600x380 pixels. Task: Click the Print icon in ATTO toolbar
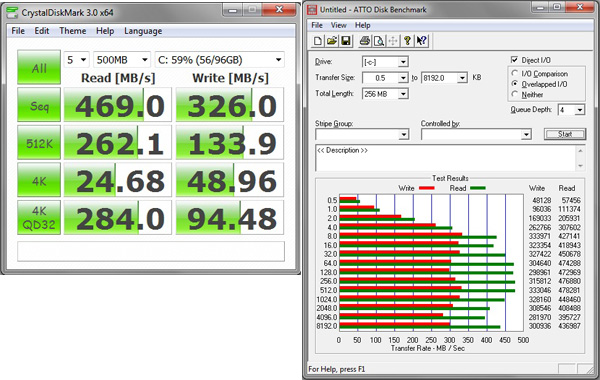(x=365, y=41)
